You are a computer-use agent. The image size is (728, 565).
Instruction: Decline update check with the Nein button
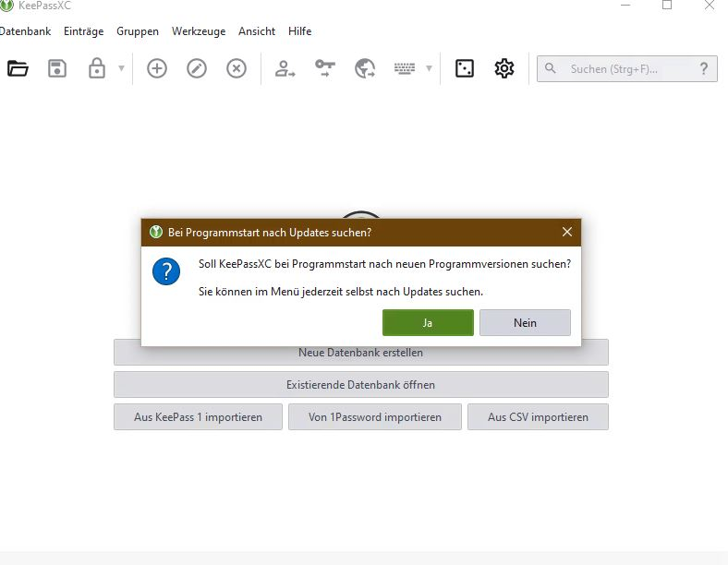click(525, 322)
